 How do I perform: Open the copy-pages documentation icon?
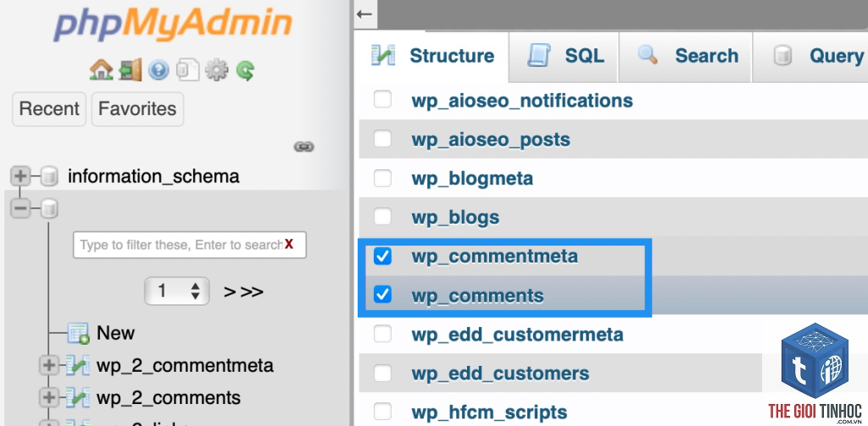click(187, 70)
